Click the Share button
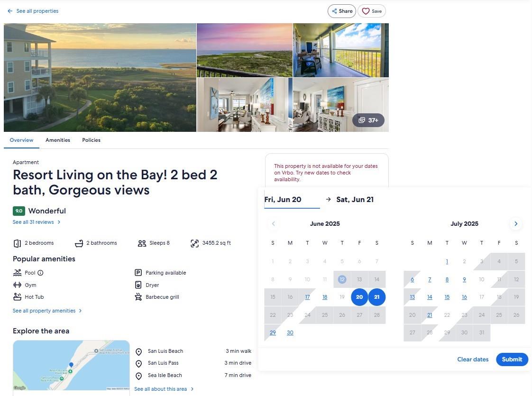 tap(341, 11)
